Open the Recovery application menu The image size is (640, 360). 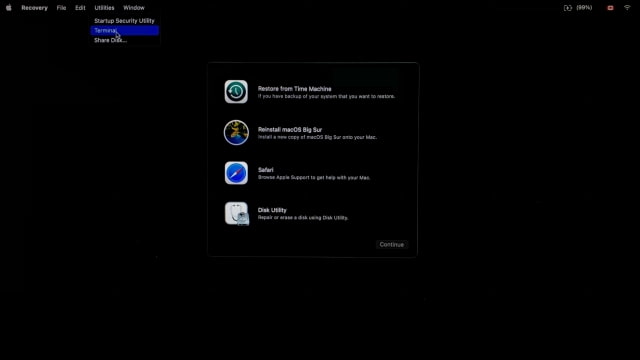click(x=34, y=8)
